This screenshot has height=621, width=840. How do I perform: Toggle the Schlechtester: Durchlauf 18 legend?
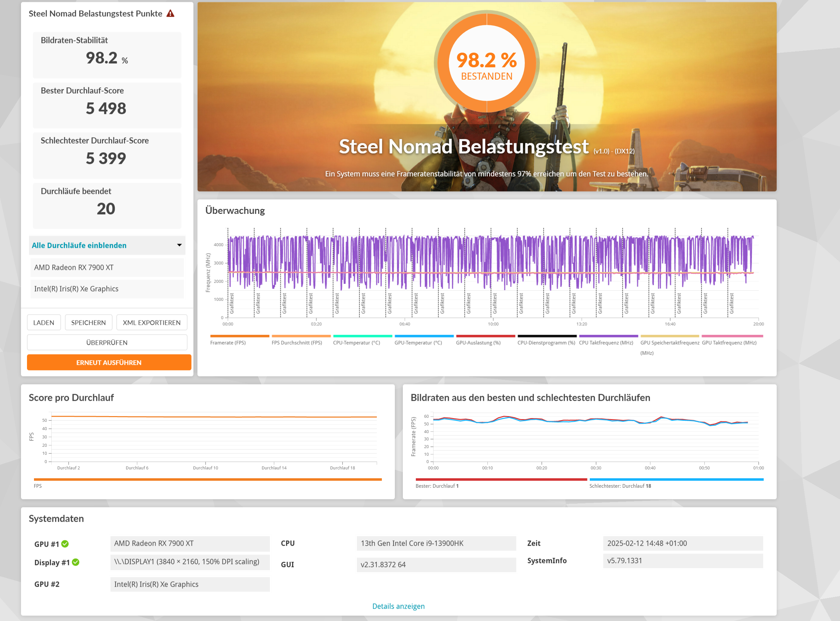click(x=676, y=483)
